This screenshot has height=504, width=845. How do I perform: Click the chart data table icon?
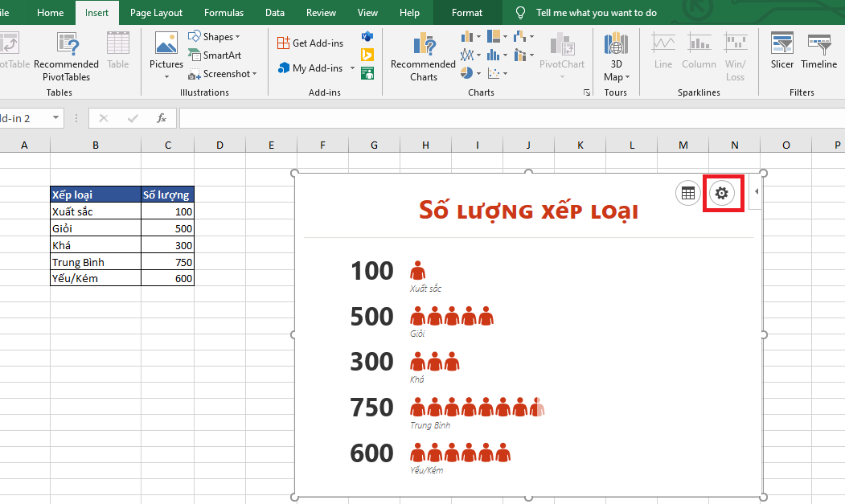point(687,194)
